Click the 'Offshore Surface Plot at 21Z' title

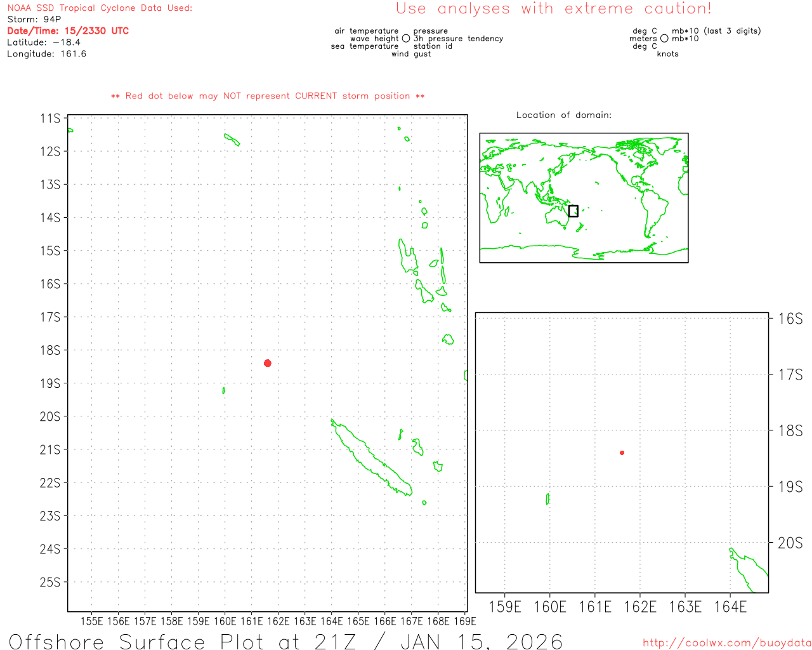pos(285,641)
